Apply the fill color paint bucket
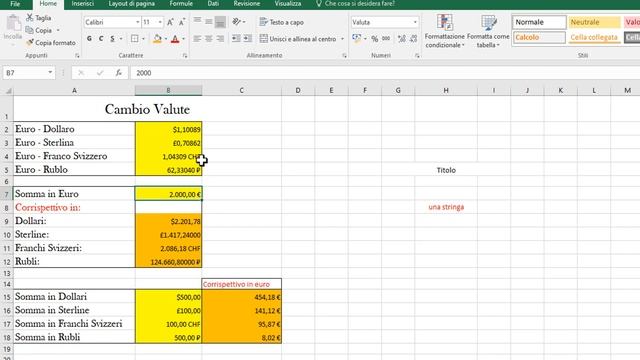This screenshot has width=640, height=360. 157,39
